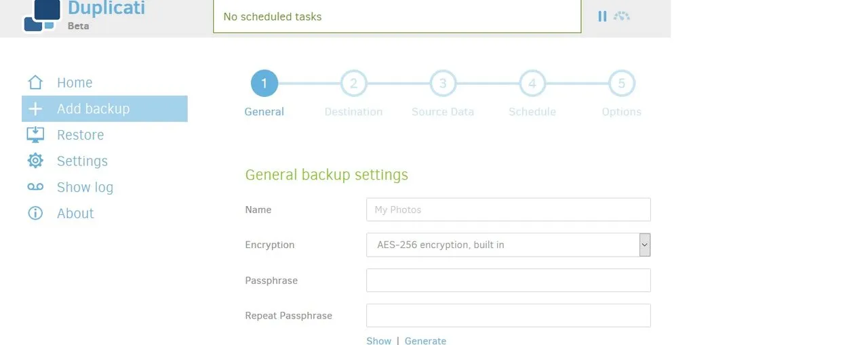Click the Home house icon
Viewport: 868px width, 345px height.
pyautogui.click(x=35, y=83)
